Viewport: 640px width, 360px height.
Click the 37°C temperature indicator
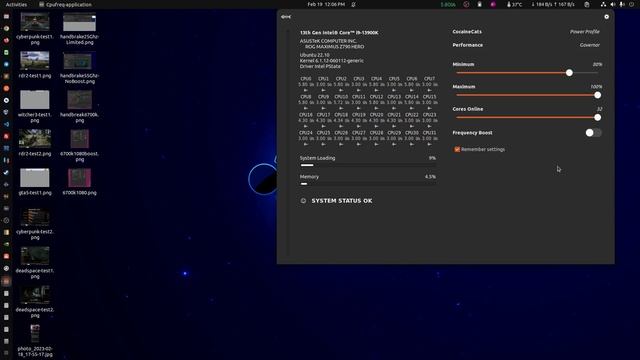[x=514, y=4]
